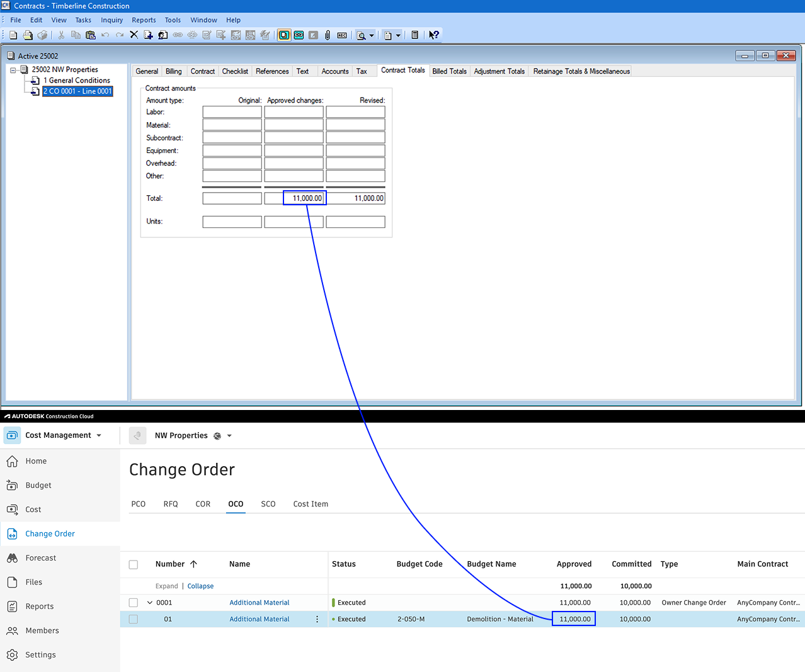Open the calculator from the toolbar
This screenshot has height=672, width=805.
coord(414,35)
